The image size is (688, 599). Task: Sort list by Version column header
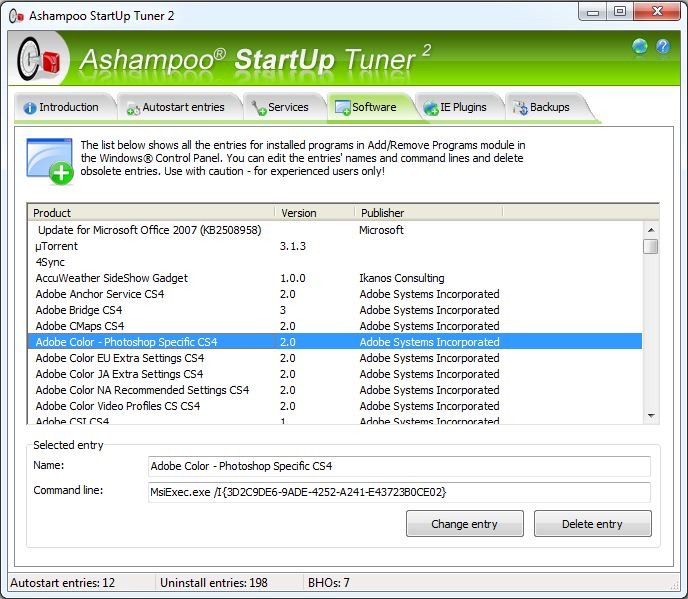pyautogui.click(x=315, y=213)
